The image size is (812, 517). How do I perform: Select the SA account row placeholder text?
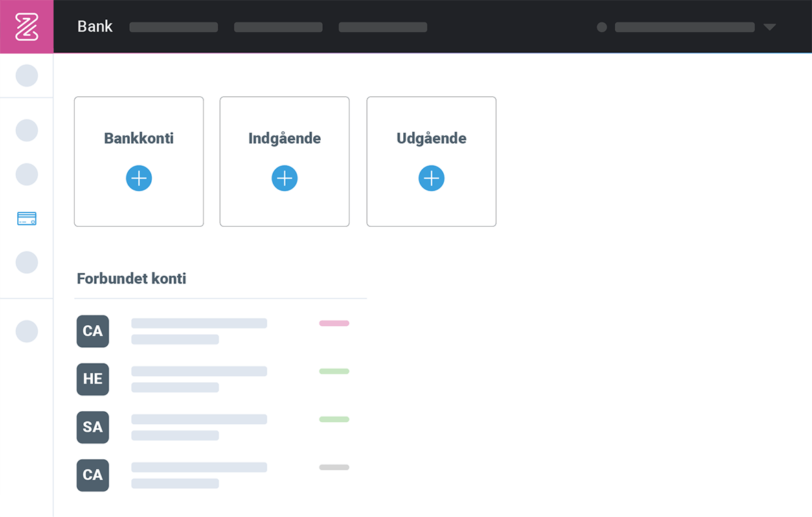point(199,428)
